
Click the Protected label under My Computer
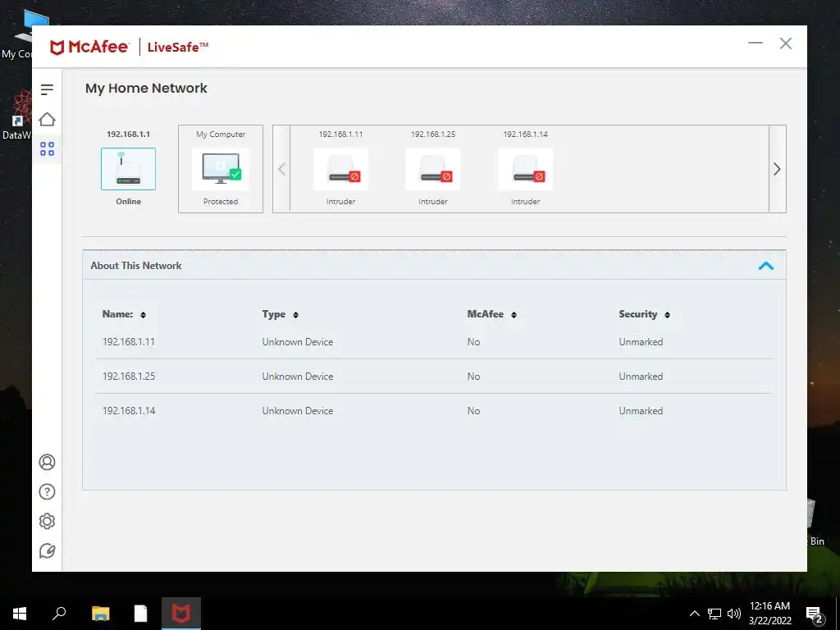221,202
